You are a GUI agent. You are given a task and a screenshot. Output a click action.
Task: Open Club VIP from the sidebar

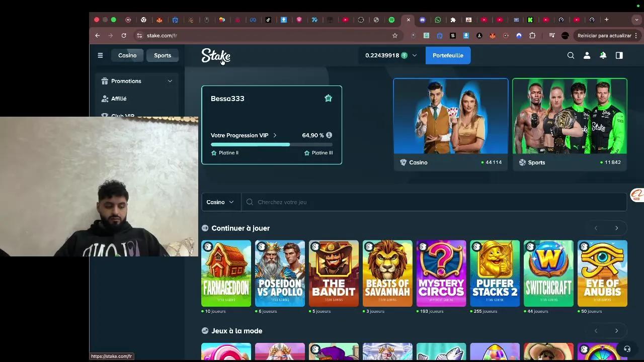[122, 115]
